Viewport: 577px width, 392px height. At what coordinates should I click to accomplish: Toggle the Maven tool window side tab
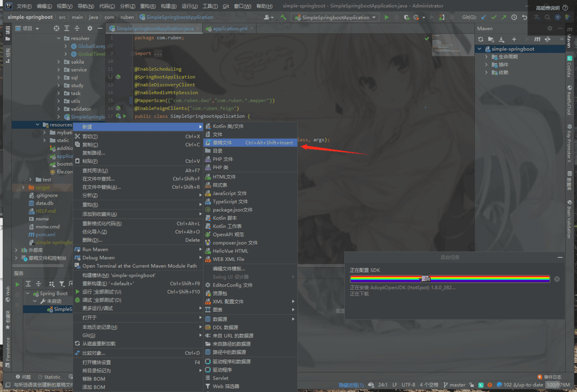coord(569,38)
